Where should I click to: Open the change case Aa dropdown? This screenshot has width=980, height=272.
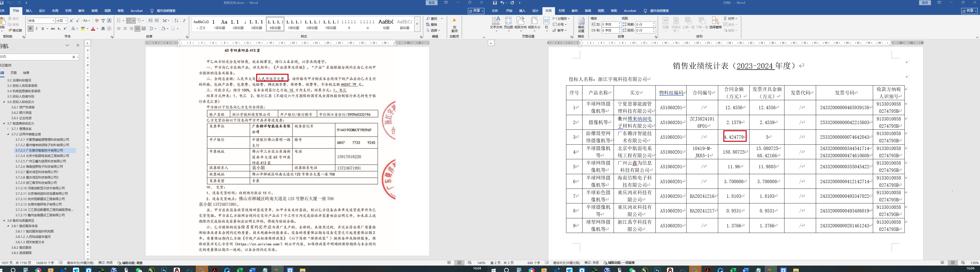click(x=86, y=21)
